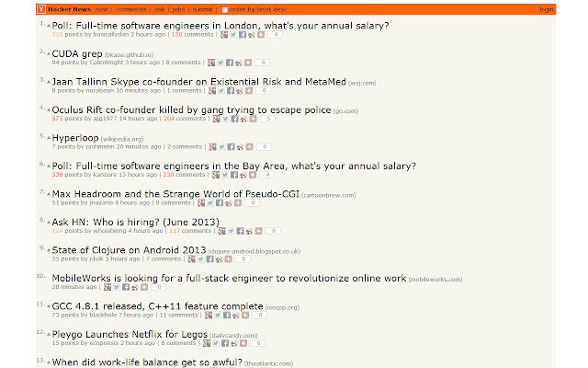588x368 pixels.
Task: View user ColinWright's profile
Action: click(107, 63)
